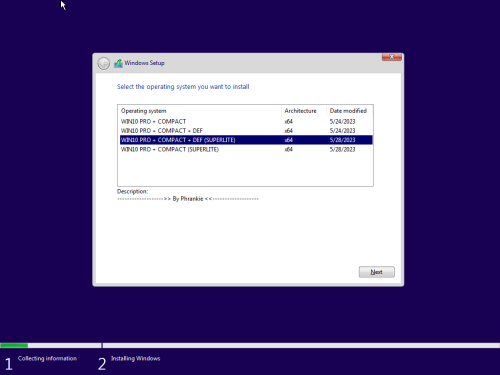This screenshot has width=500, height=375.
Task: Click the x64 cell of WIN10 PRO + COMPACT + DEF
Action: [288, 131]
